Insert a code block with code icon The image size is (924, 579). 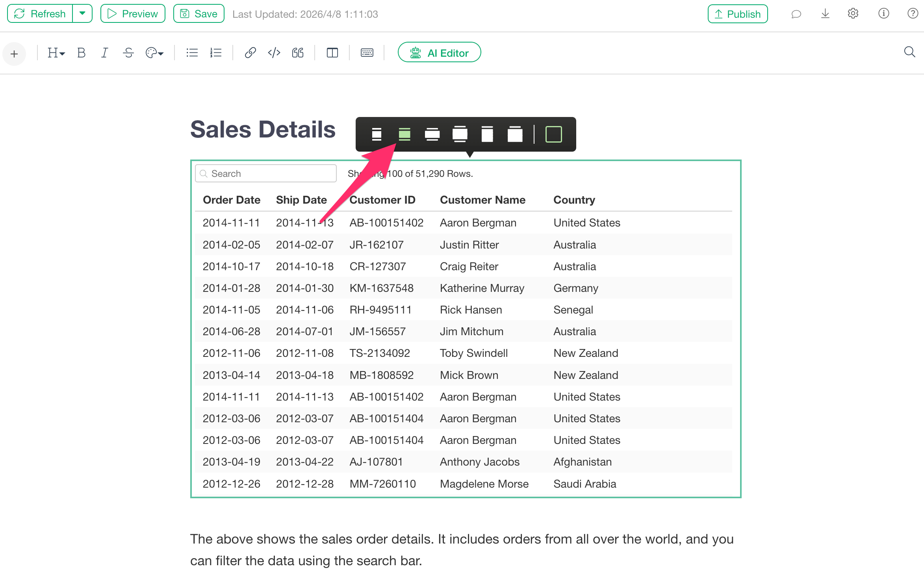pos(274,53)
